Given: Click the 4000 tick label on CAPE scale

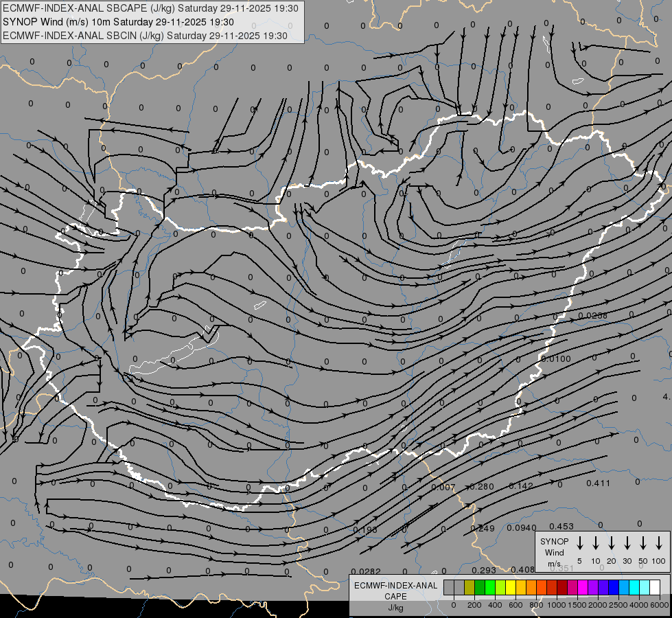Looking at the screenshot, I should (639, 605).
